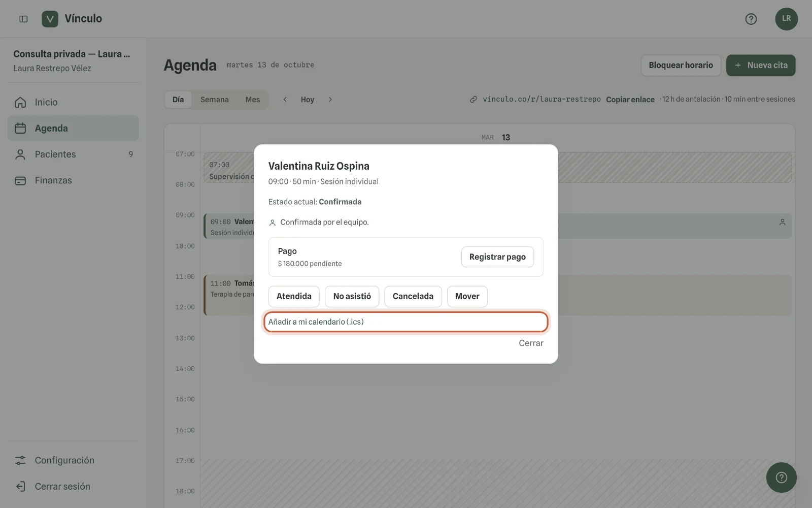Click person icon on the 09:00 appointment

coord(782,222)
